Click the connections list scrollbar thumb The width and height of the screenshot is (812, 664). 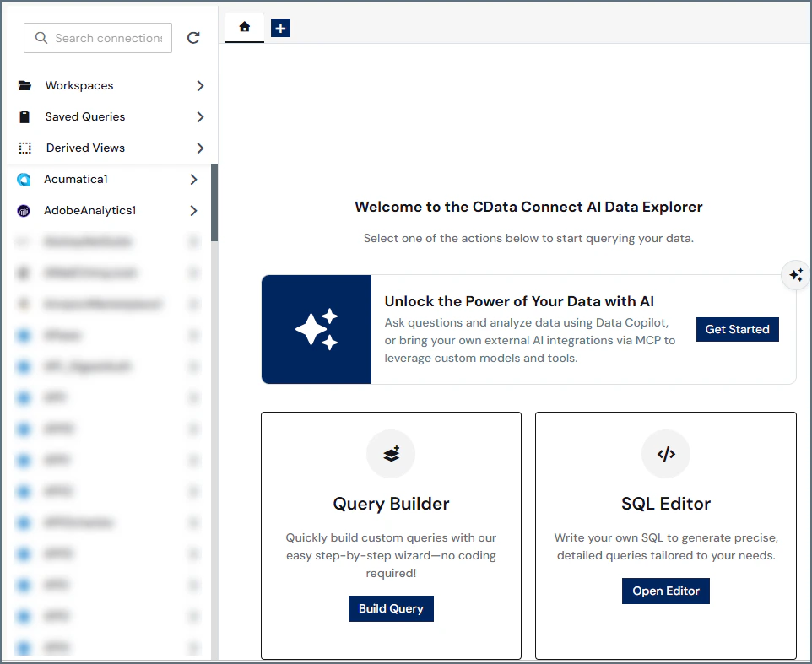click(214, 202)
